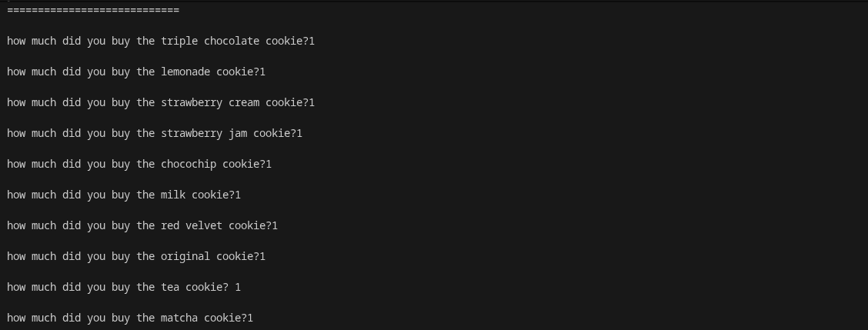This screenshot has height=330, width=868.
Task: Click the answer after original cookie question
Action: point(262,256)
